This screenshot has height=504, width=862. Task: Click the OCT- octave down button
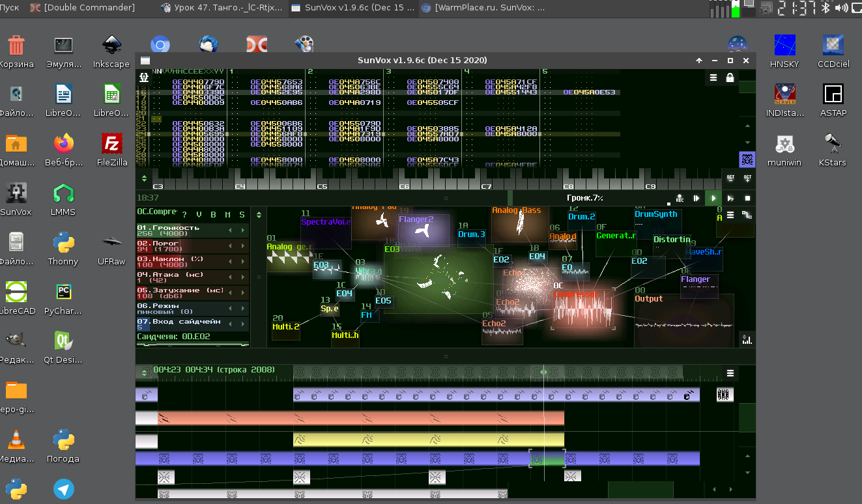click(730, 178)
